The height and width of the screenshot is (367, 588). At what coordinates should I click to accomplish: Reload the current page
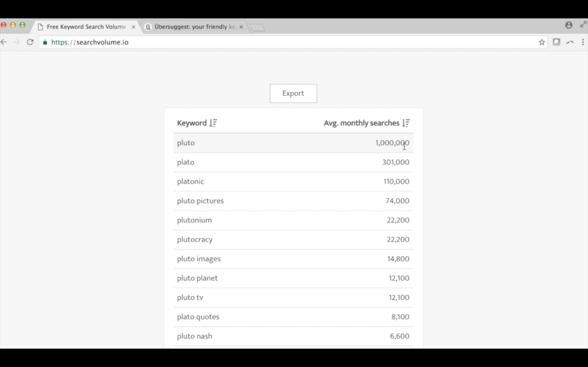click(x=30, y=42)
